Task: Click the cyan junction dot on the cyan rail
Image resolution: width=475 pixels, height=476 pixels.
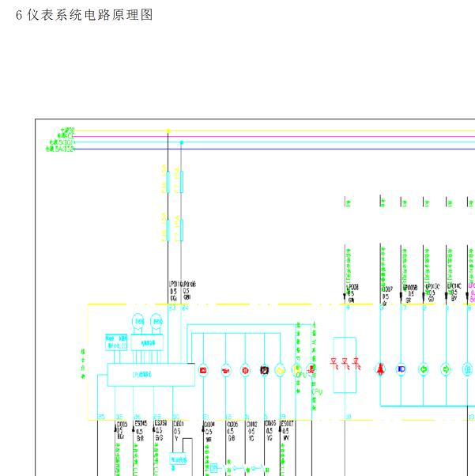Action: coord(182,142)
